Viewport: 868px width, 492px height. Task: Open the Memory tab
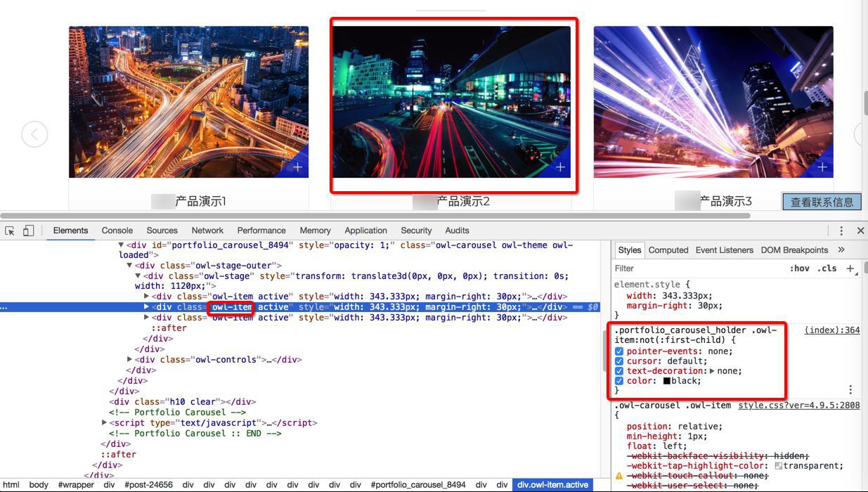(x=315, y=231)
